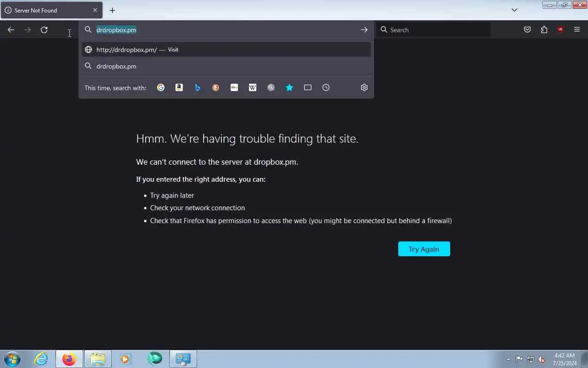This screenshot has width=588, height=368.
Task: Open a new tab with plus button
Action: click(112, 10)
